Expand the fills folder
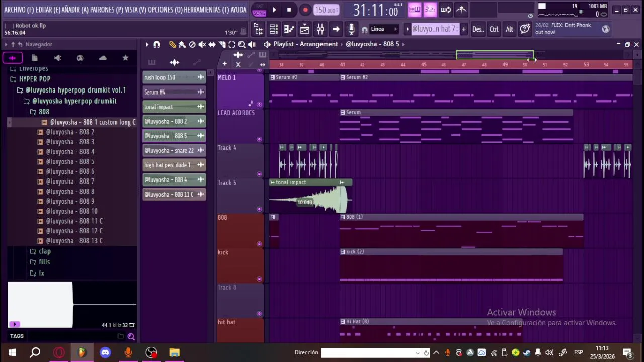The height and width of the screenshot is (362, 644). tap(40, 262)
